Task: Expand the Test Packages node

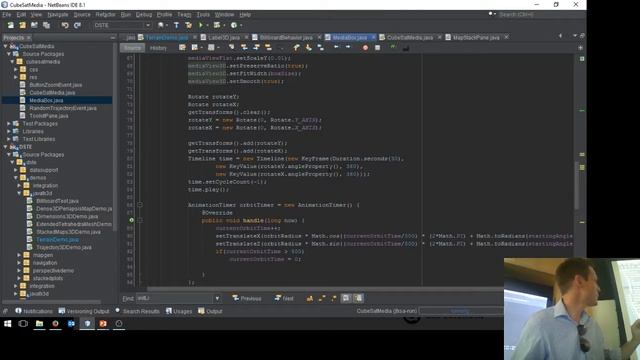Action: (9, 123)
